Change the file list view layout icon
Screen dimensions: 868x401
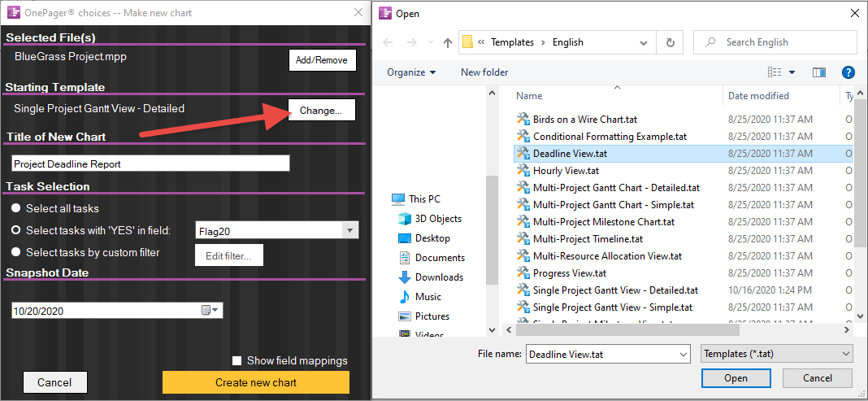[775, 72]
